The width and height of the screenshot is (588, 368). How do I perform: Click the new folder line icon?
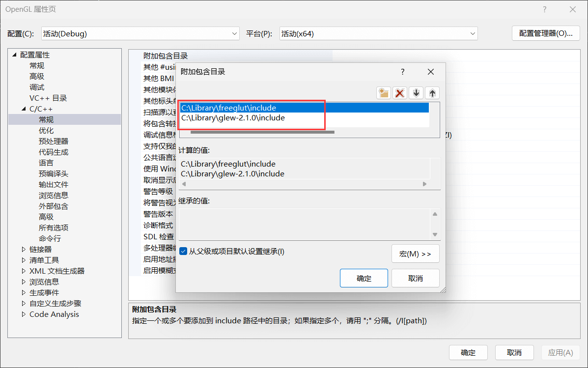pos(384,93)
